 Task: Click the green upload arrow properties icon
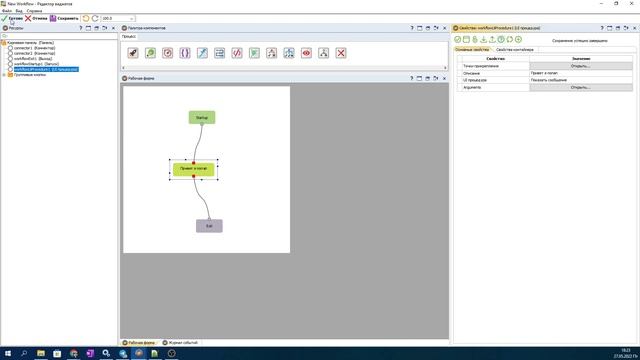pyautogui.click(x=492, y=40)
